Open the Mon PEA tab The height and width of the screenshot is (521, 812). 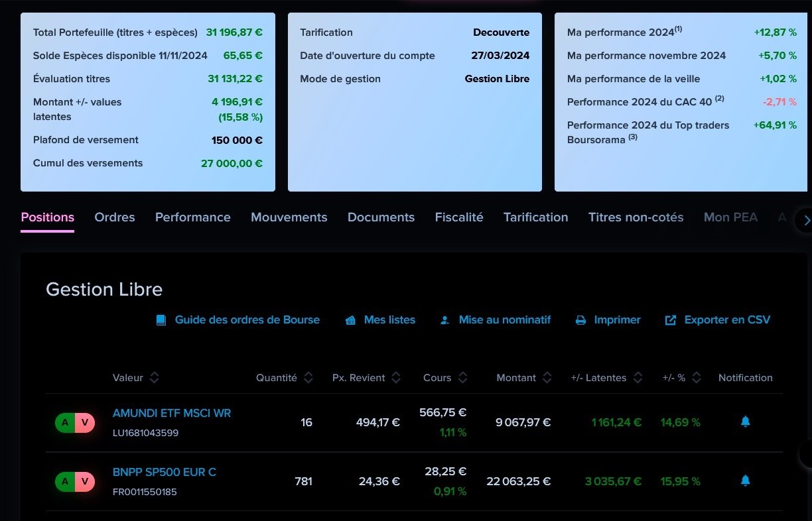pos(730,217)
